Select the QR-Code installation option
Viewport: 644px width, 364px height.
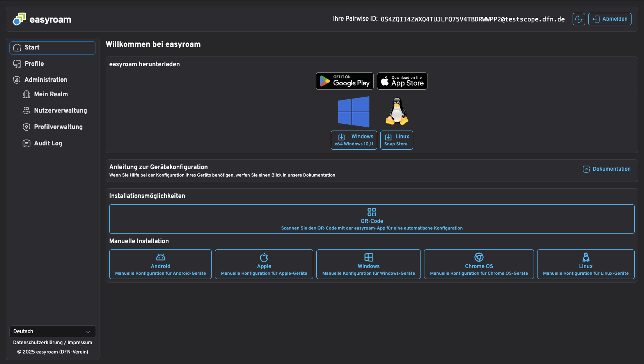pos(372,219)
